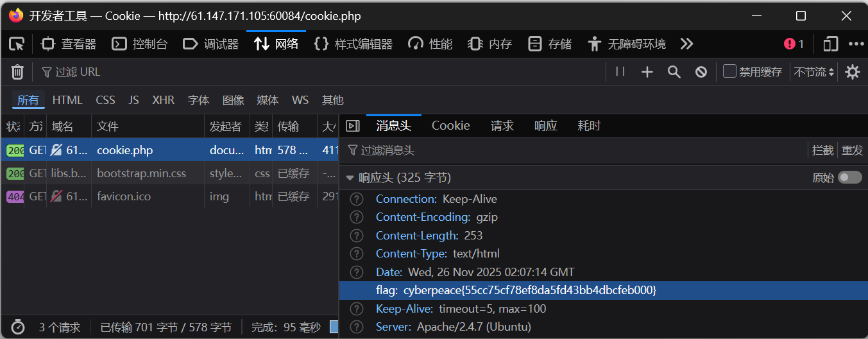Sort by the 文件 column header

148,126
